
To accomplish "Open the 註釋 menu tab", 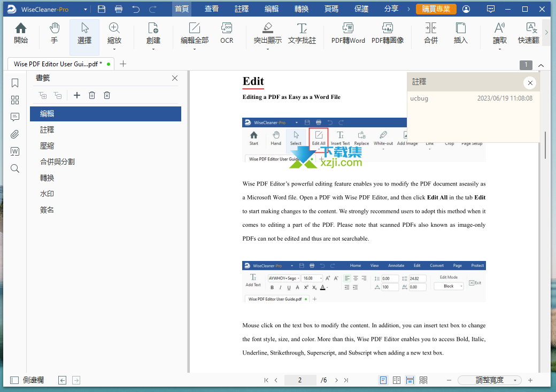I will (242, 9).
